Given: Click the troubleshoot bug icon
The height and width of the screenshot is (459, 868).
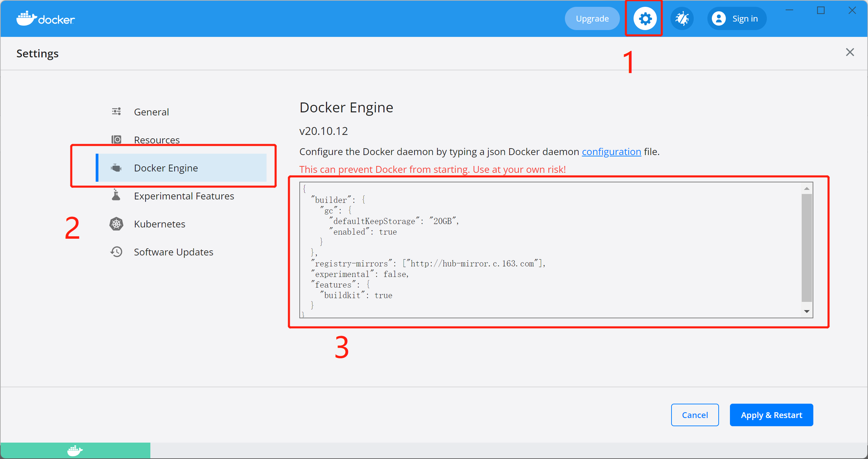Looking at the screenshot, I should pyautogui.click(x=682, y=19).
